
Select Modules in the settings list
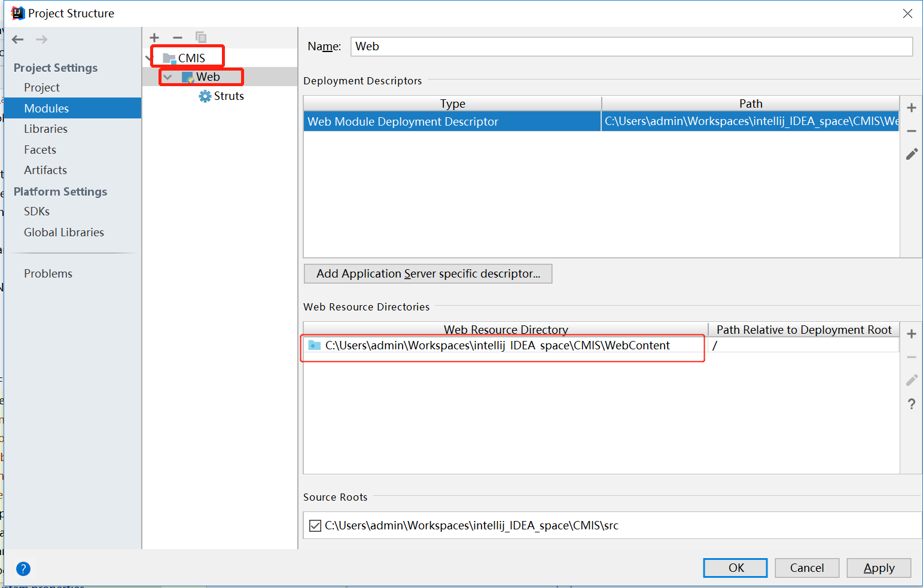tap(72, 108)
